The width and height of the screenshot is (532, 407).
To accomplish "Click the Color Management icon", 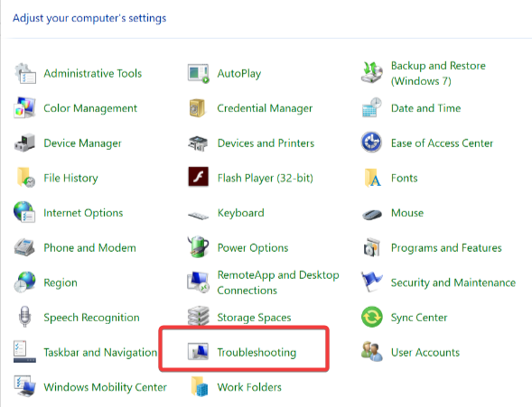I will point(24,107).
